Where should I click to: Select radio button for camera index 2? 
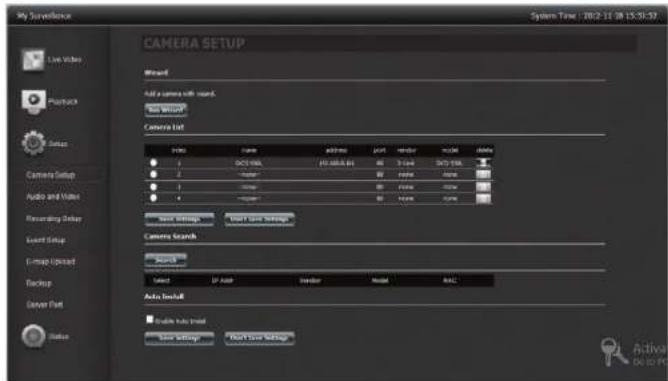click(153, 174)
